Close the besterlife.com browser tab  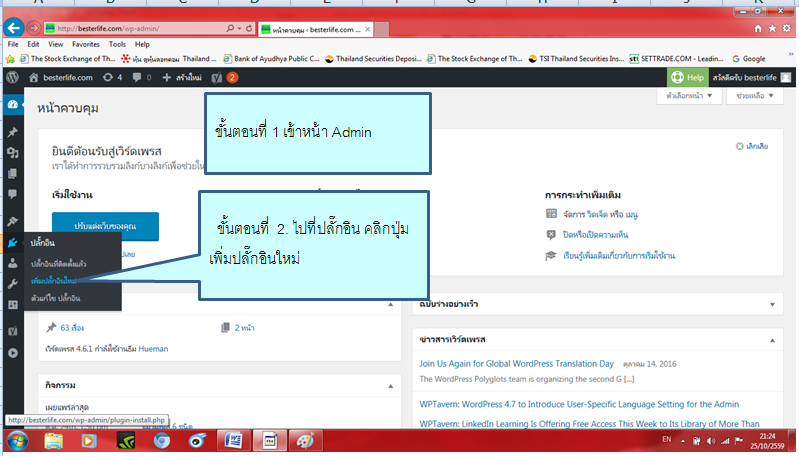click(367, 30)
